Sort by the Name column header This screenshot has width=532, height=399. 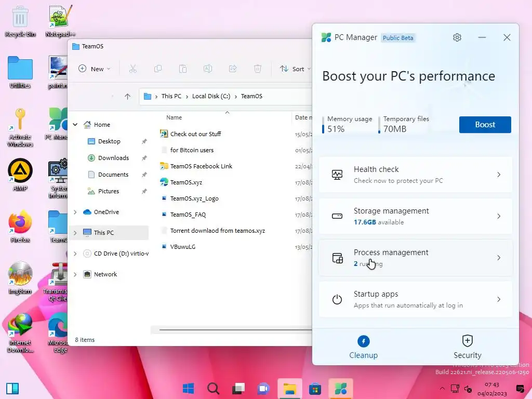pyautogui.click(x=174, y=117)
